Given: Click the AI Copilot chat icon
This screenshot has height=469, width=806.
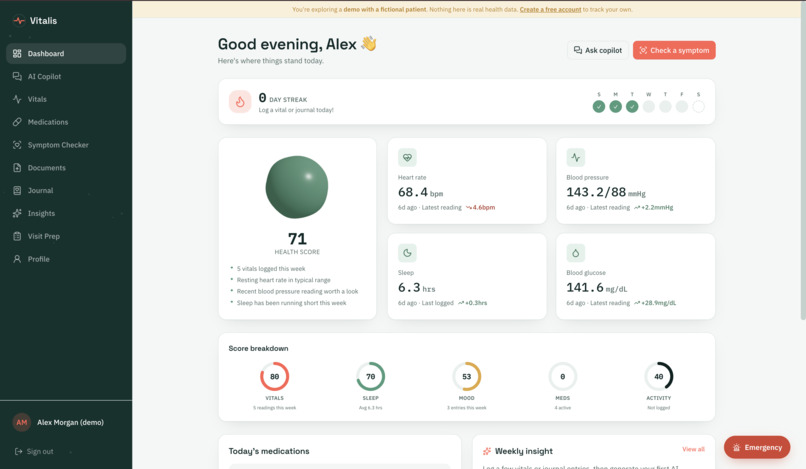Looking at the screenshot, I should [17, 76].
